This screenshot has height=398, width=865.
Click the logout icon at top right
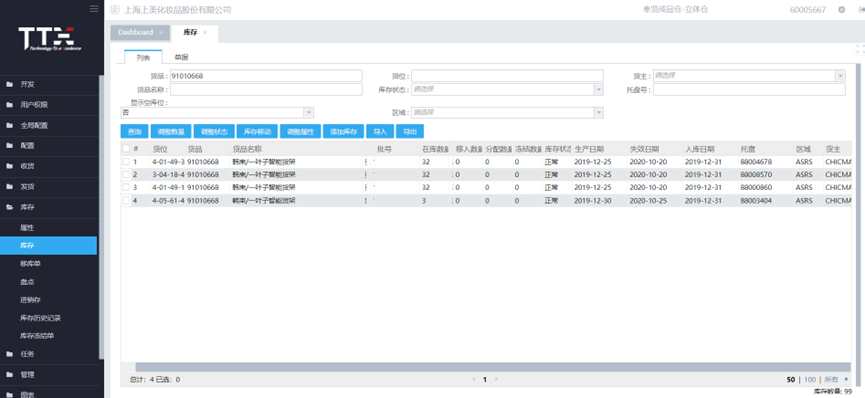[x=862, y=9]
